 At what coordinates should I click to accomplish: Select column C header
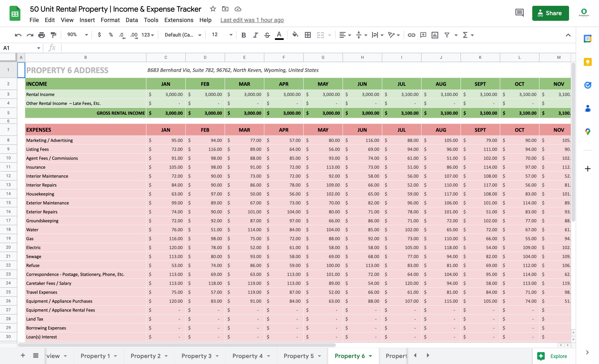(x=166, y=57)
